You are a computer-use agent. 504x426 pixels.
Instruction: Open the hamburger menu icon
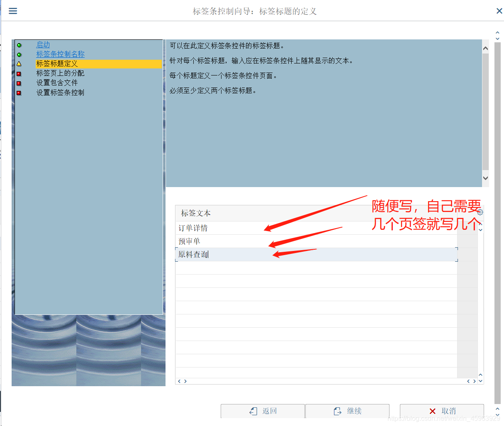coord(13,11)
